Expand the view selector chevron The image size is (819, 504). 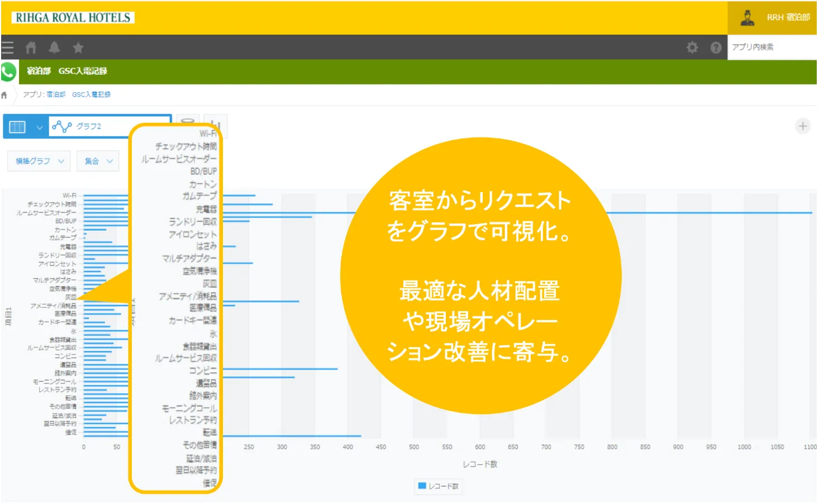click(39, 127)
